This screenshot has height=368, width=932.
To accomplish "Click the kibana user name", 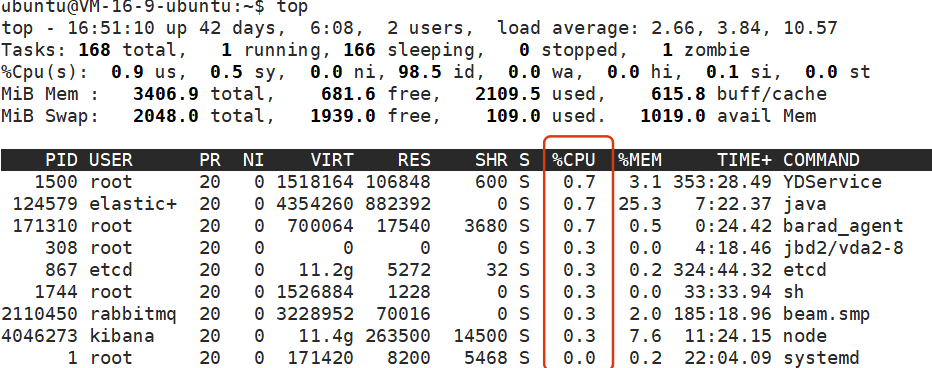I will (122, 336).
